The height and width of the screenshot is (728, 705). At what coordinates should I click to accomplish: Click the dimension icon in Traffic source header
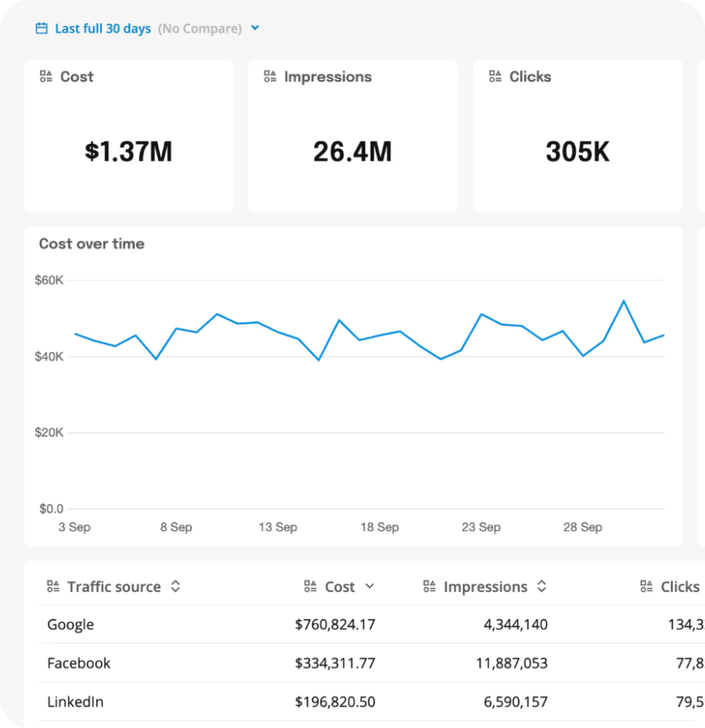coord(53,586)
